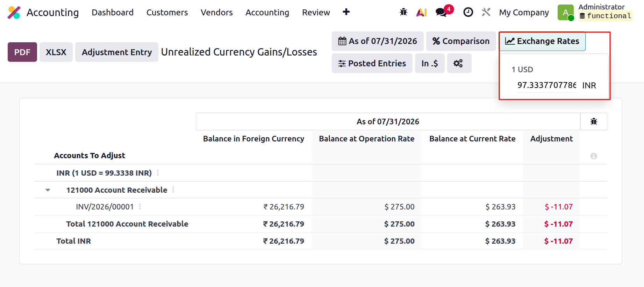Screen dimensions: 644x287
Task: Toggle the Exchange Rates dropdown
Action: [x=542, y=41]
